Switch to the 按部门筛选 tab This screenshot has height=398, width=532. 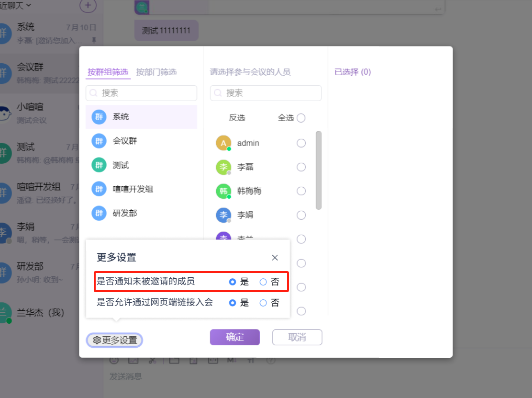tap(156, 72)
